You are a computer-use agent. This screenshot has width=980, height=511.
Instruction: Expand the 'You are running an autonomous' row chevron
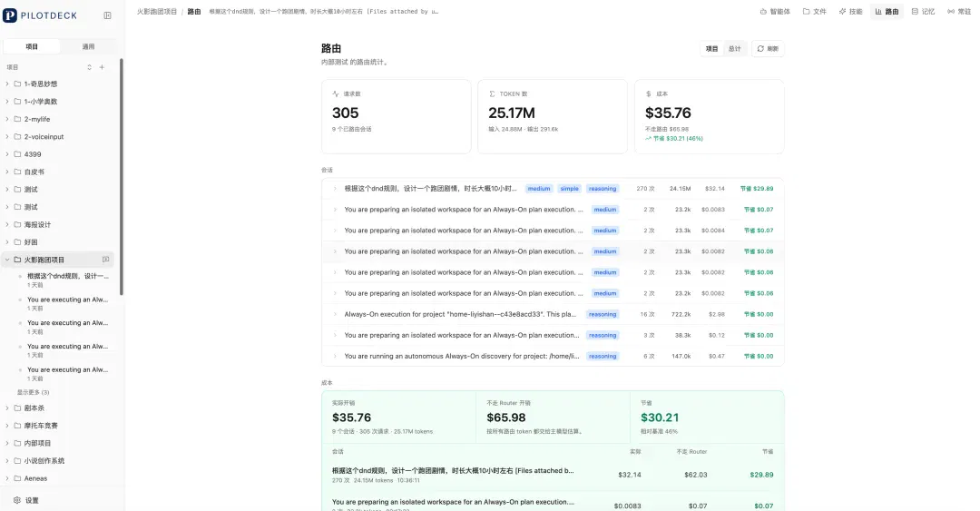coord(335,356)
